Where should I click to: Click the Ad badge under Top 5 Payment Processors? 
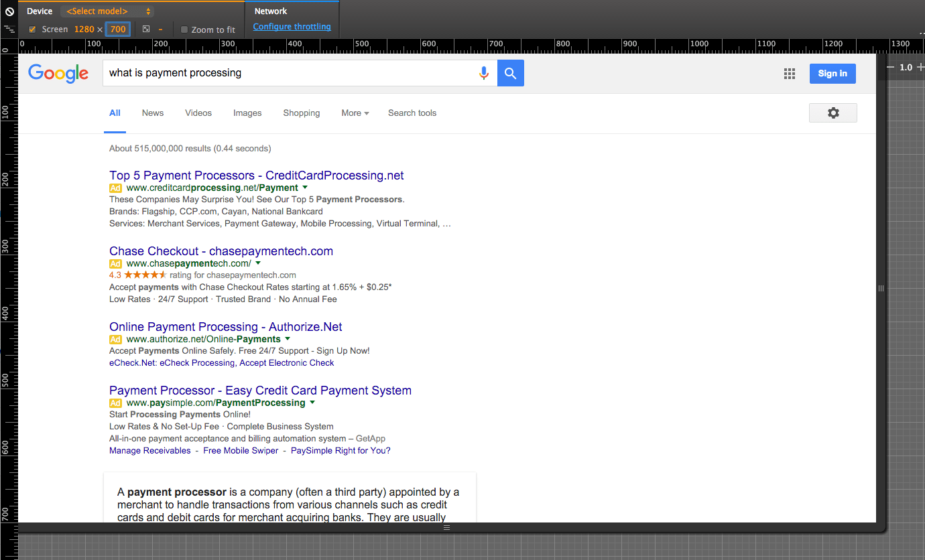click(116, 188)
